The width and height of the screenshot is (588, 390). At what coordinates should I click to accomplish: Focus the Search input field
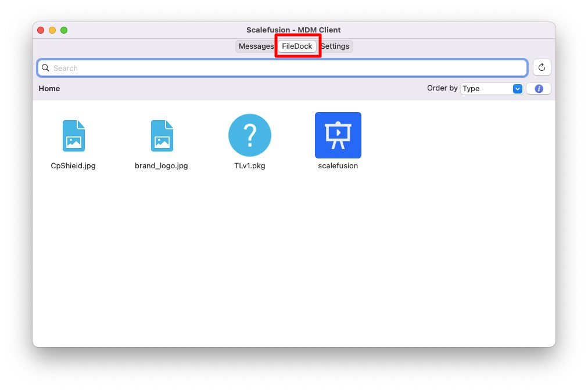[x=282, y=68]
